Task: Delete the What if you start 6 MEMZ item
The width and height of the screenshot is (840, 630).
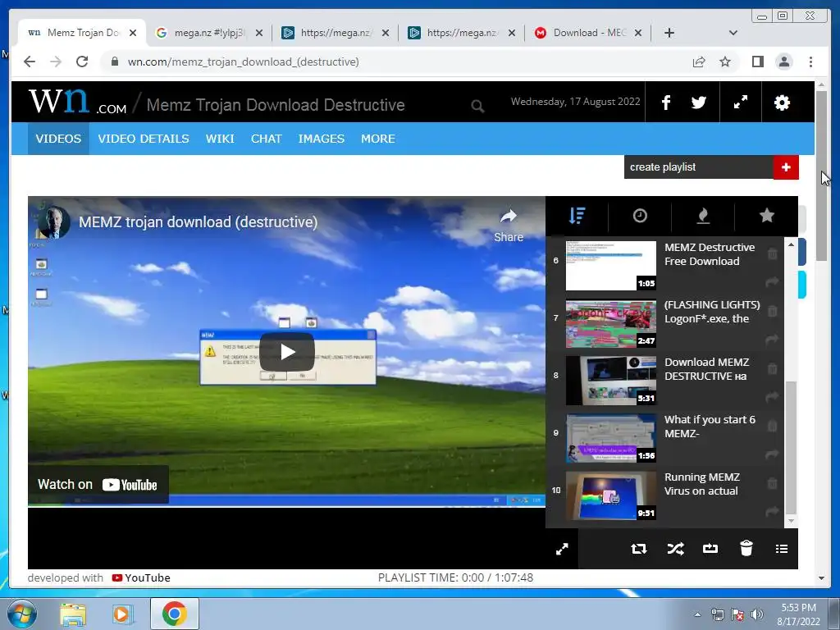Action: [772, 426]
